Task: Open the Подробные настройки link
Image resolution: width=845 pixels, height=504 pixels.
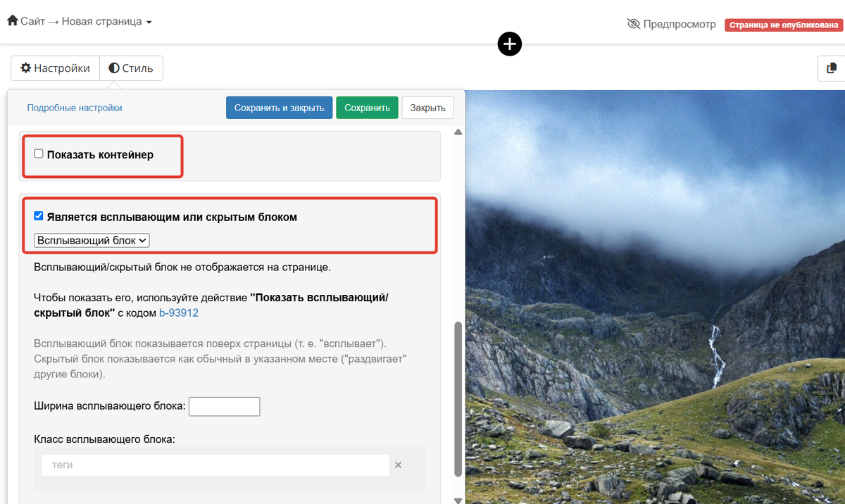Action: tap(75, 108)
